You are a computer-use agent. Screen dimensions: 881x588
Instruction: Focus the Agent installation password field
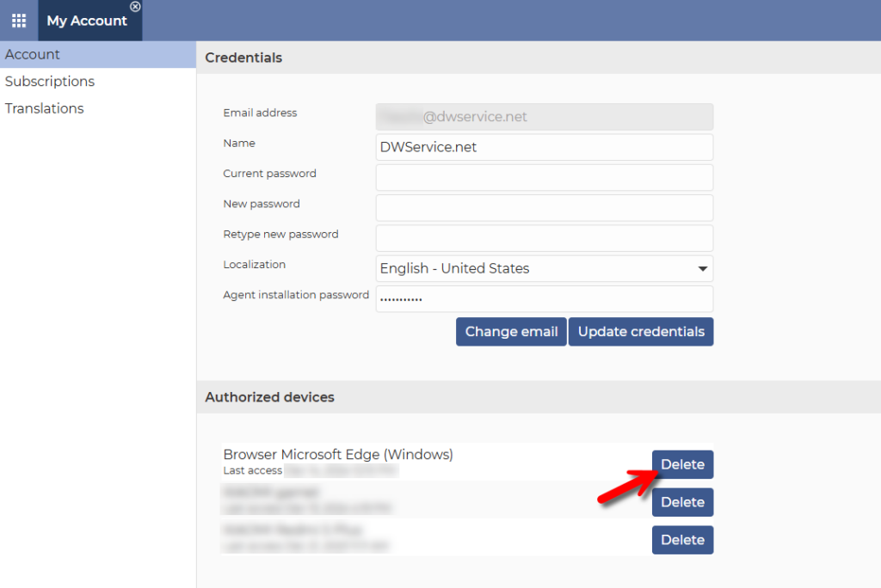tap(545, 299)
